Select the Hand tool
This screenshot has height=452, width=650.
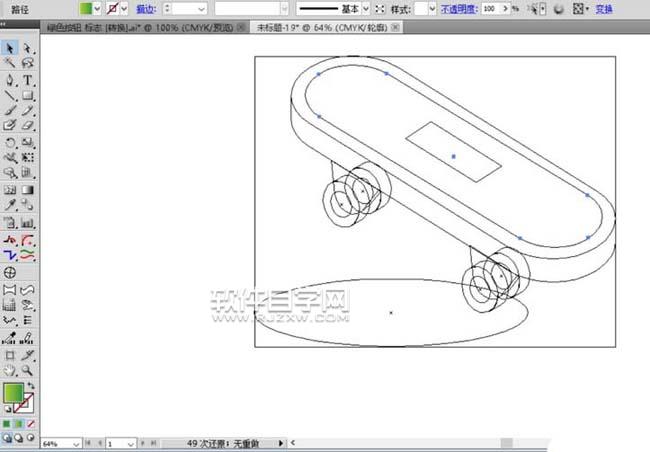point(10,369)
